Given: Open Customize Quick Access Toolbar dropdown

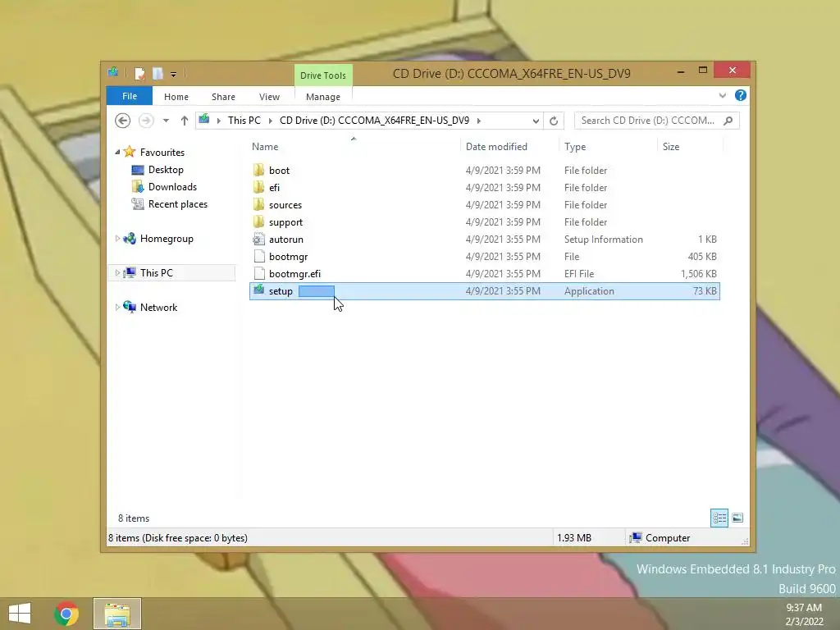Looking at the screenshot, I should (174, 75).
